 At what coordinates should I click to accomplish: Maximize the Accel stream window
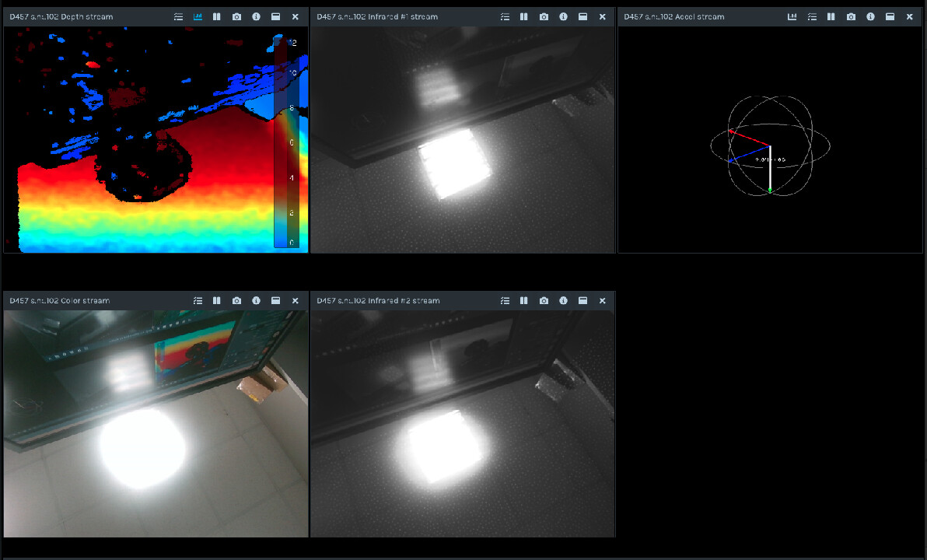click(890, 16)
